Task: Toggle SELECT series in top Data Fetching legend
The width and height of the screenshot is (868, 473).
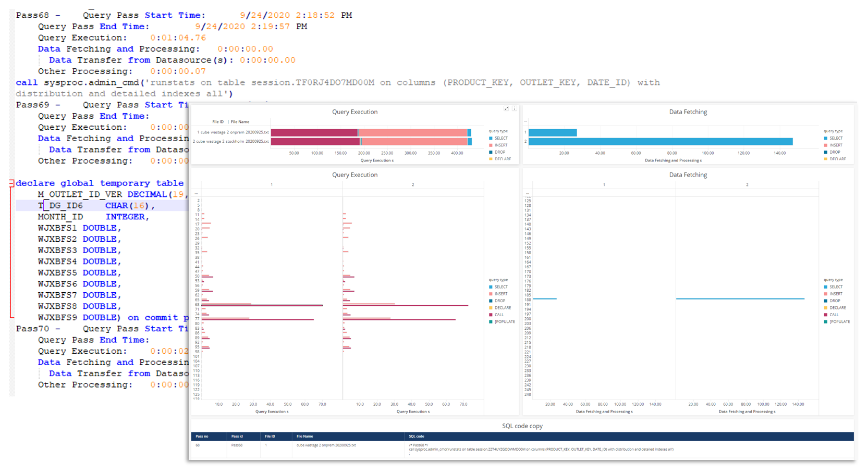Action: click(x=826, y=138)
